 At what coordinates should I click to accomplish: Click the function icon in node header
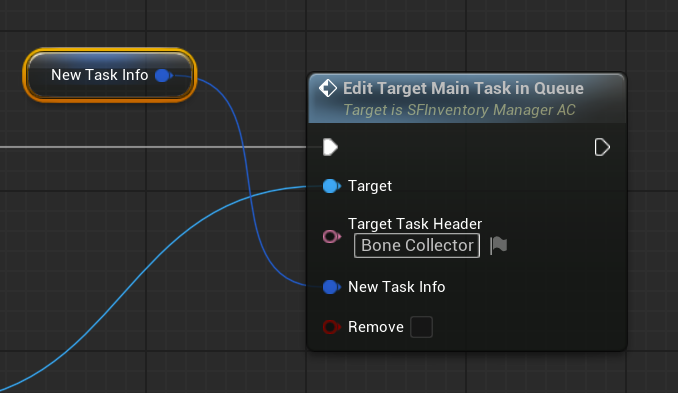click(328, 88)
